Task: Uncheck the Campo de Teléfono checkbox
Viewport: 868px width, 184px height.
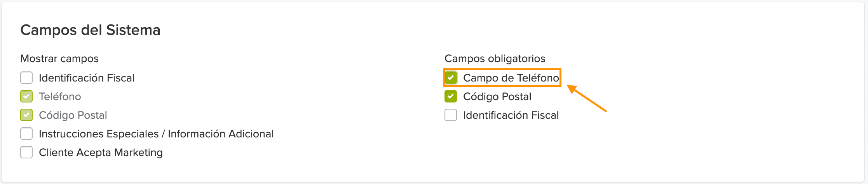Action: click(x=451, y=78)
